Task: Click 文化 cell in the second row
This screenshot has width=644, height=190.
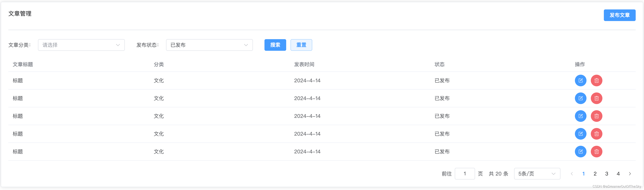Action: [x=158, y=98]
